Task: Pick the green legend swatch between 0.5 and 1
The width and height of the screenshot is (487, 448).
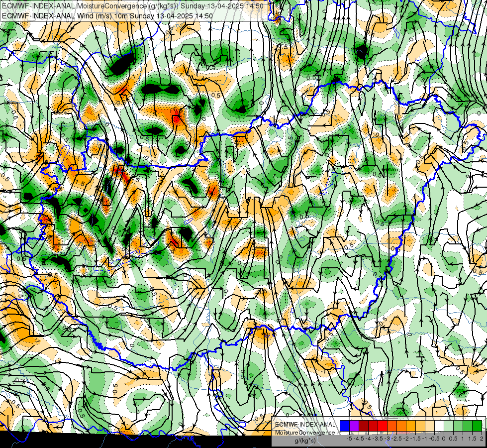Action: point(458,426)
